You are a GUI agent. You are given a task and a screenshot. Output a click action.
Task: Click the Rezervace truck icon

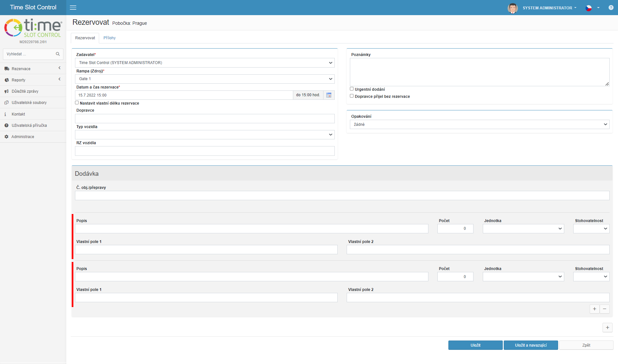(6, 69)
